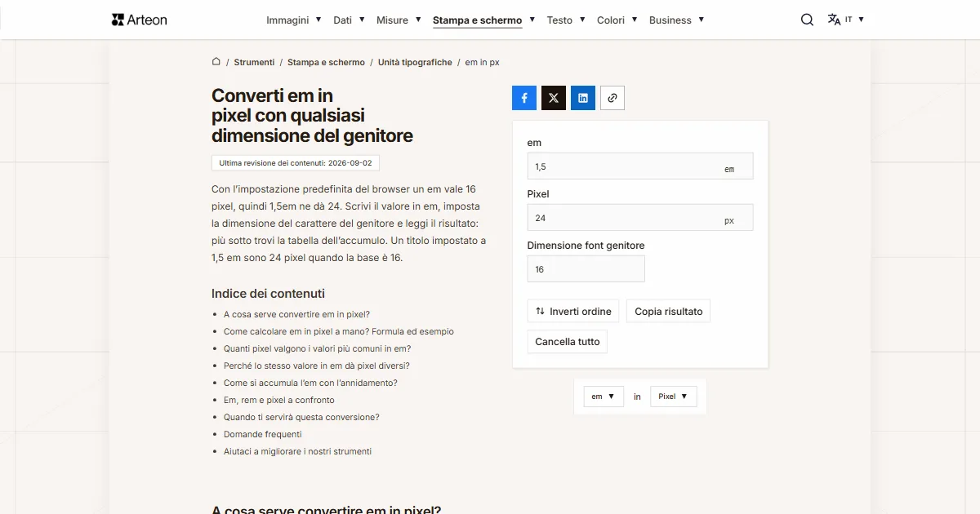Image resolution: width=980 pixels, height=514 pixels.
Task: Jump to 'Quando ti servirà questa conversione?'
Action: click(x=301, y=417)
